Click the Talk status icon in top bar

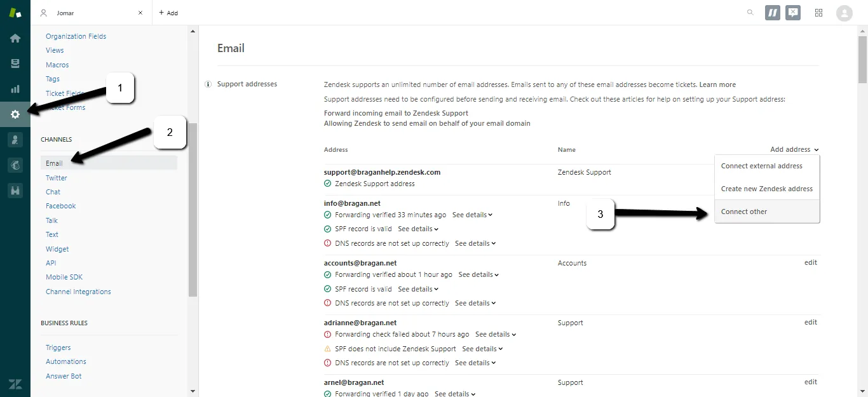[x=772, y=13]
